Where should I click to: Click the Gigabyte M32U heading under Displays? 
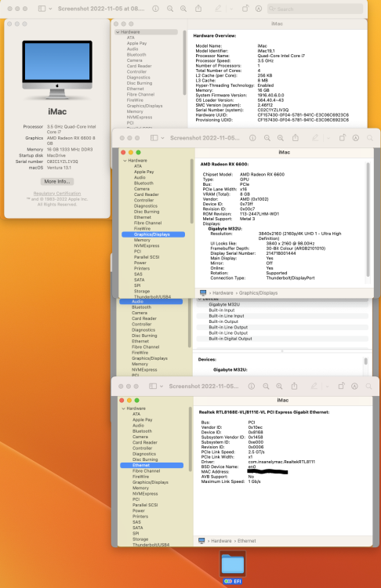[x=225, y=229]
